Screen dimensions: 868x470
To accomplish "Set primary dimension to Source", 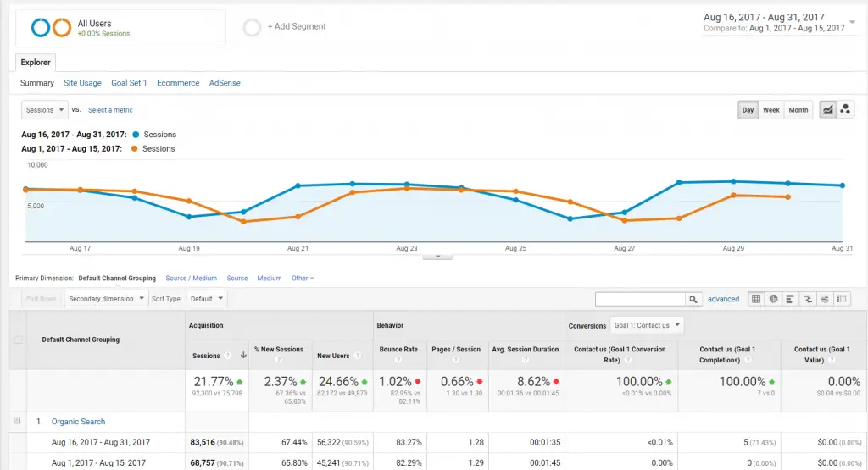I will [x=237, y=278].
